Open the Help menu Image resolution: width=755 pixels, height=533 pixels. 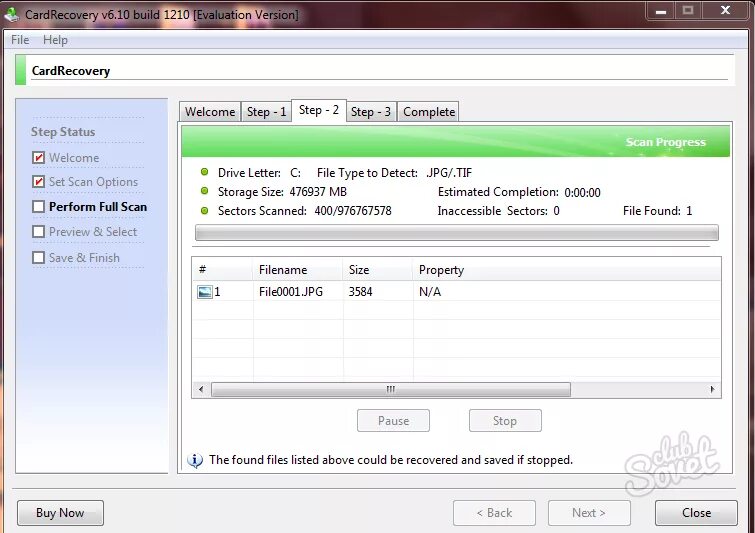(x=55, y=40)
